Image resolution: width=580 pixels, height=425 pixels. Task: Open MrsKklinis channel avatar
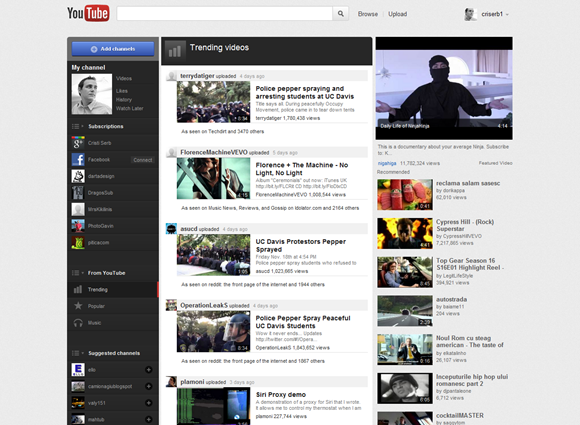[x=78, y=209]
